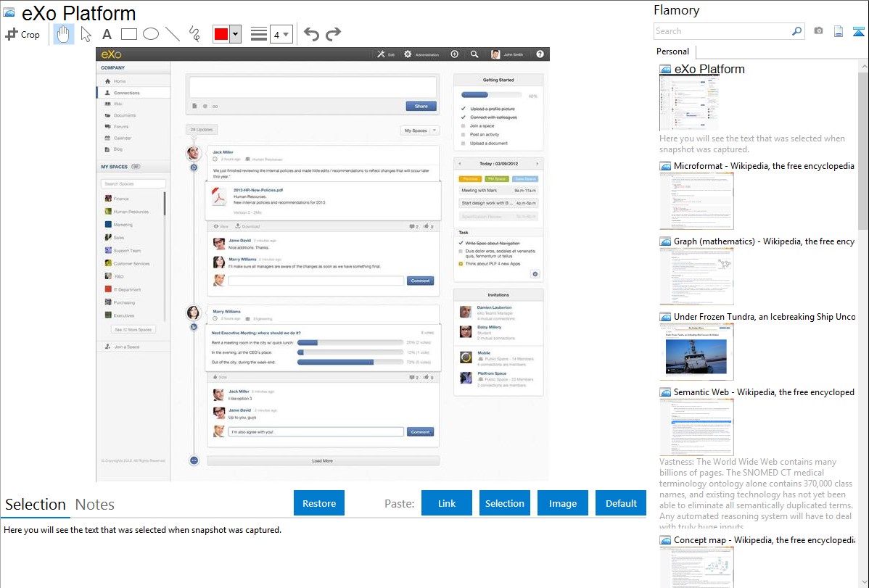This screenshot has width=869, height=588.
Task: Check the "Think about PLF 4 new Apps" task
Action: click(461, 264)
